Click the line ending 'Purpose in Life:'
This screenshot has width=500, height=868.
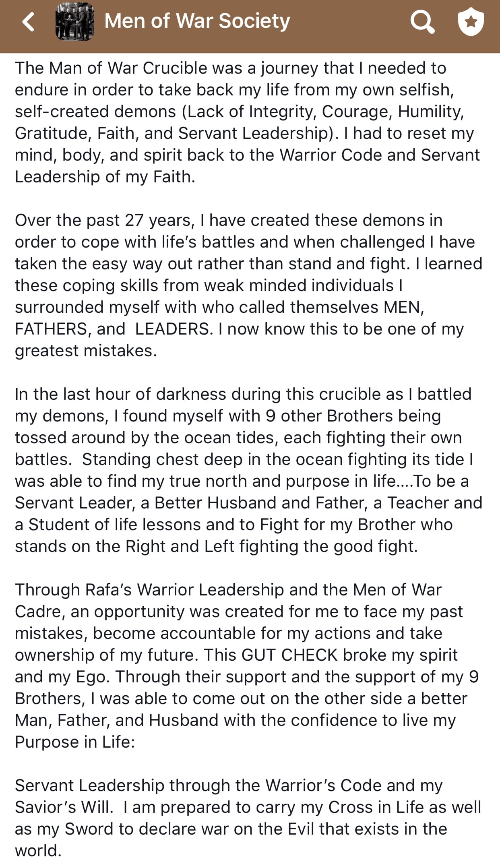[x=75, y=742]
